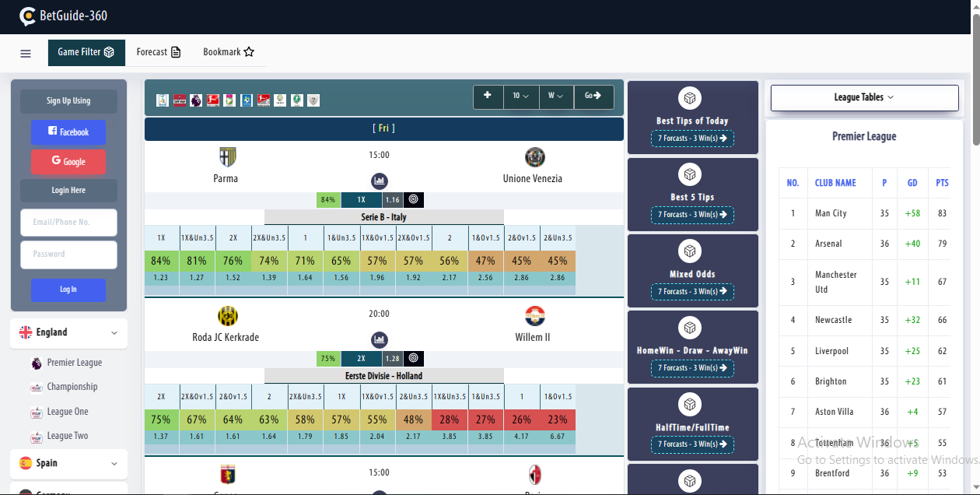Screen dimensions: 980x495
Task: Focus the Email/Phone No. input field
Action: 68,223
